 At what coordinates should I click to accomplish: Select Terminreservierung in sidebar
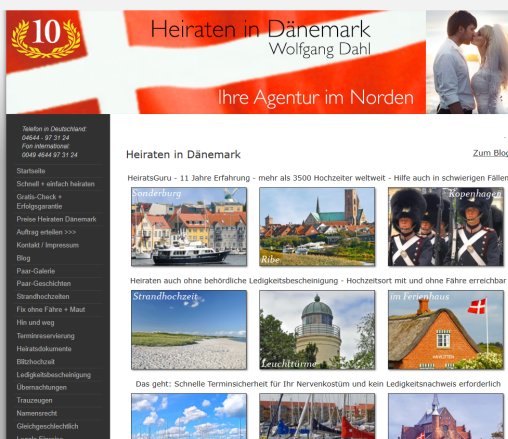coord(46,336)
